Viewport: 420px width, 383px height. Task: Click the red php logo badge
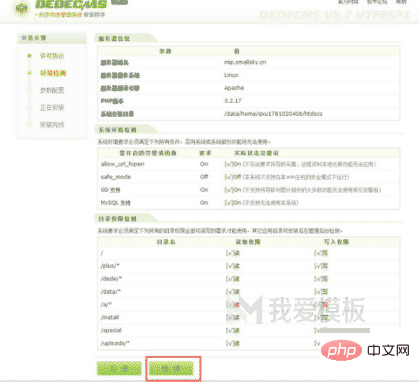point(341,350)
